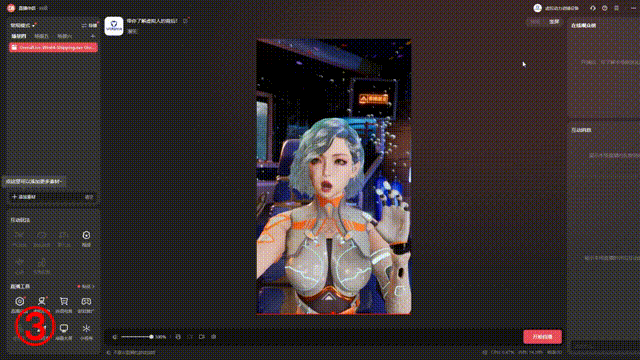Click the live room title text
This screenshot has height=360, width=640.
coord(152,21)
